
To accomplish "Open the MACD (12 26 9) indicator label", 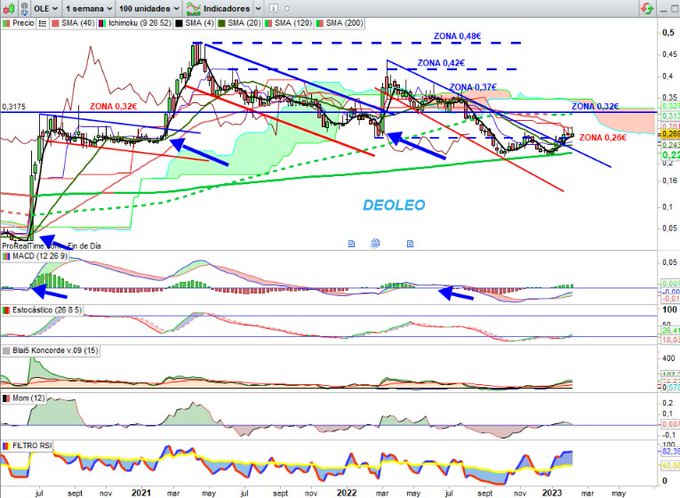I will click(x=40, y=256).
